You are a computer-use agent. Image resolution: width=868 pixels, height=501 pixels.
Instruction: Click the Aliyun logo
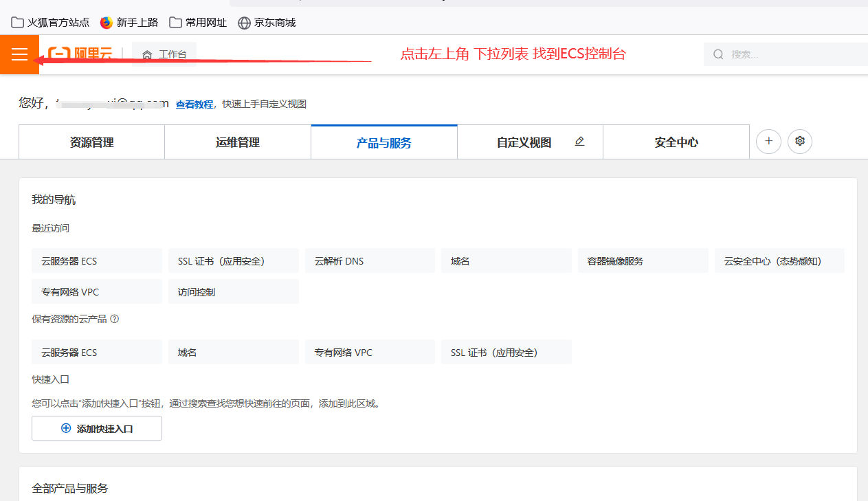(80, 54)
